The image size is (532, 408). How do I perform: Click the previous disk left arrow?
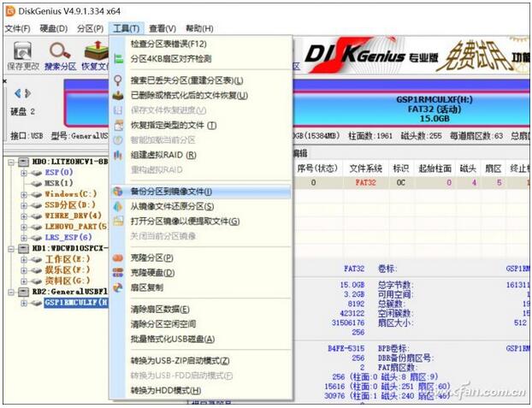[18, 93]
